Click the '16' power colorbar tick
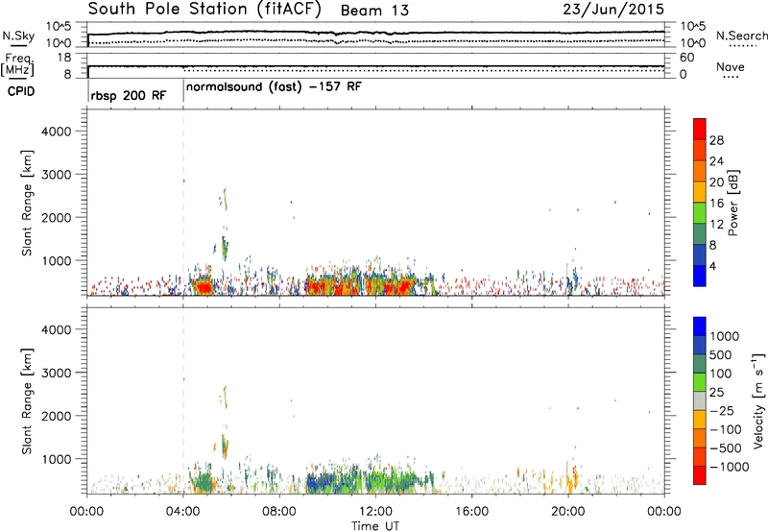This screenshot has width=768, height=532. pyautogui.click(x=716, y=204)
